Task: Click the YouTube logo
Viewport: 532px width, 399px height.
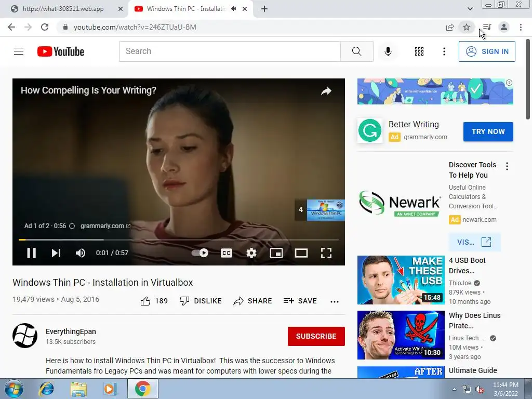Action: [61, 51]
